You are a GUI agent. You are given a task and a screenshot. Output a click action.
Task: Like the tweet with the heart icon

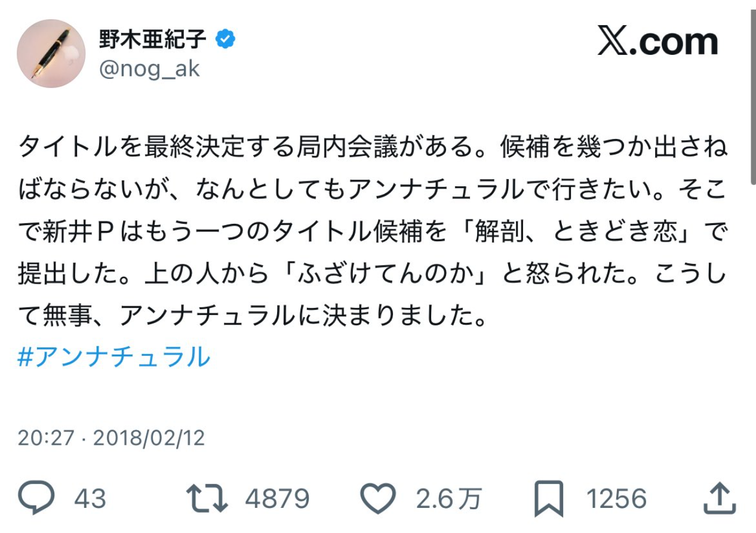[379, 499]
